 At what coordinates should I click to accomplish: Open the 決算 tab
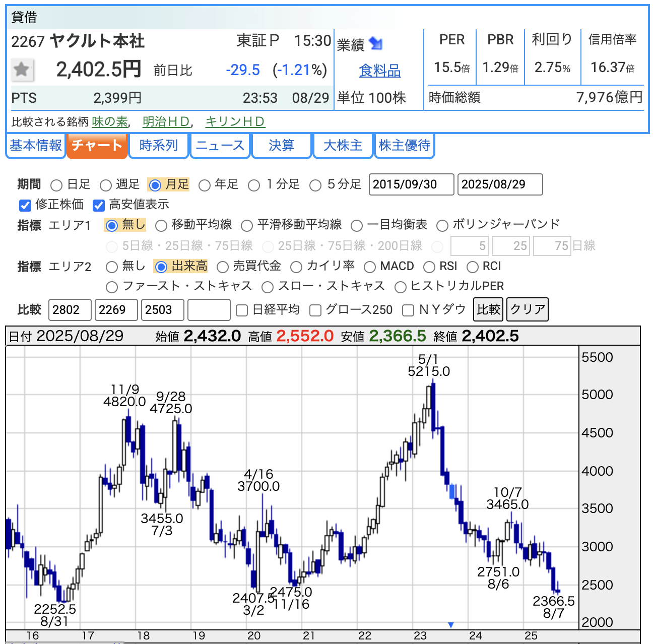(x=281, y=146)
